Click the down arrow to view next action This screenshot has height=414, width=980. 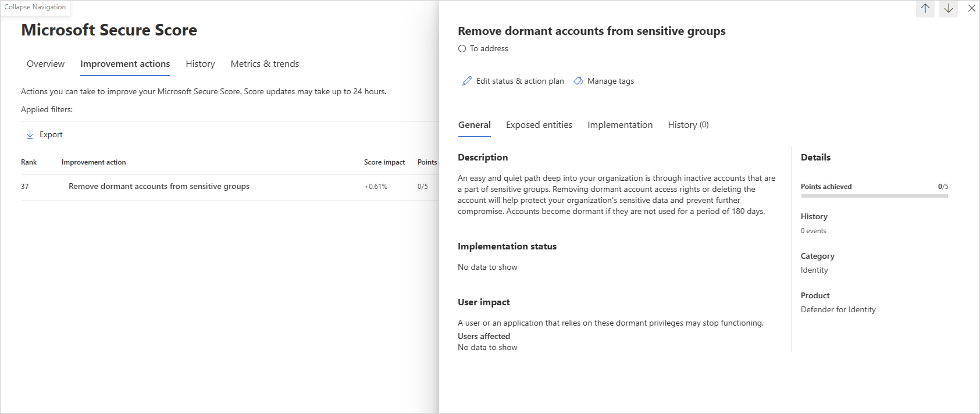[x=948, y=8]
